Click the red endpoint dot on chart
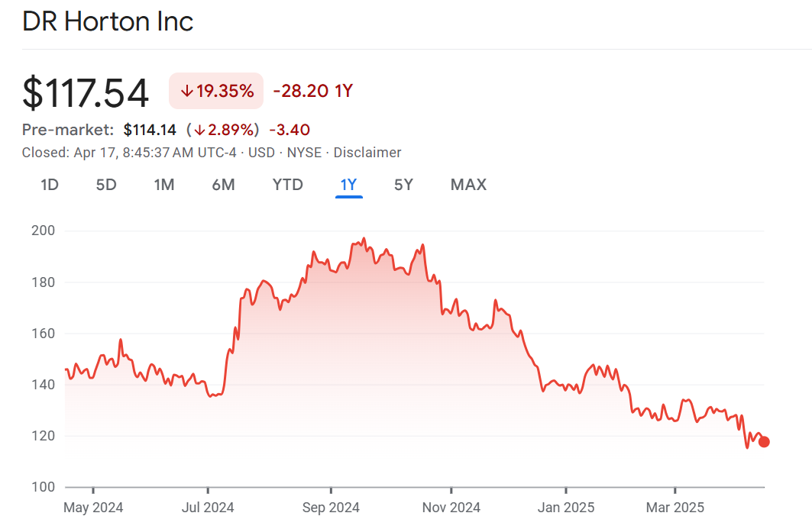This screenshot has height=529, width=812. [x=764, y=442]
